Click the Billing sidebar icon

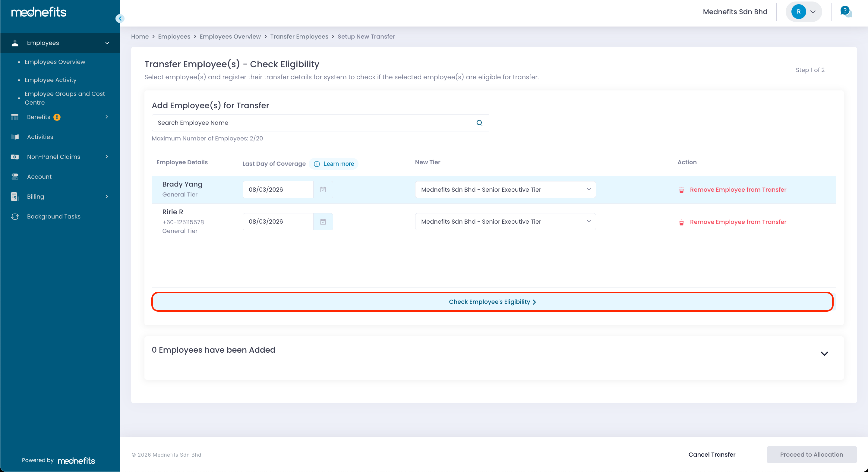(14, 197)
